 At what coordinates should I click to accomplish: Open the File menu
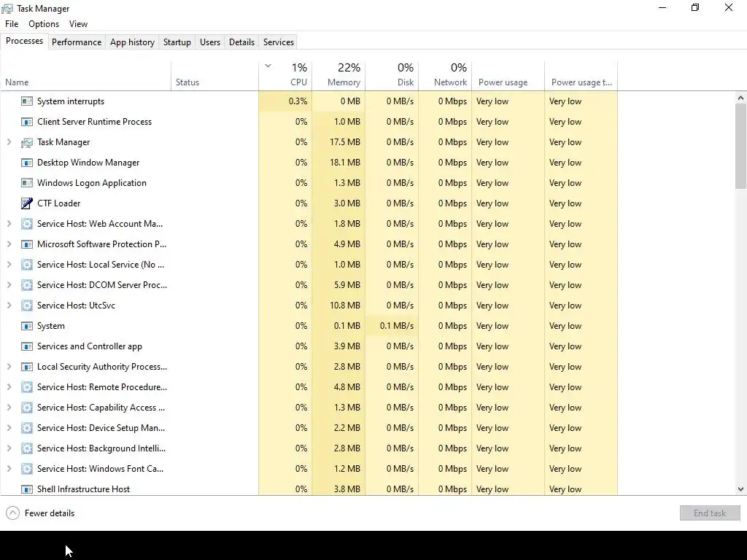(12, 24)
